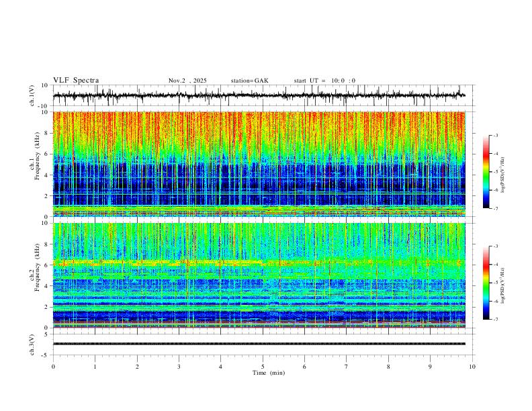532x411 pixels.
Task: Click the "-7" tick on ch.1 color bar
Action: pyautogui.click(x=495, y=209)
